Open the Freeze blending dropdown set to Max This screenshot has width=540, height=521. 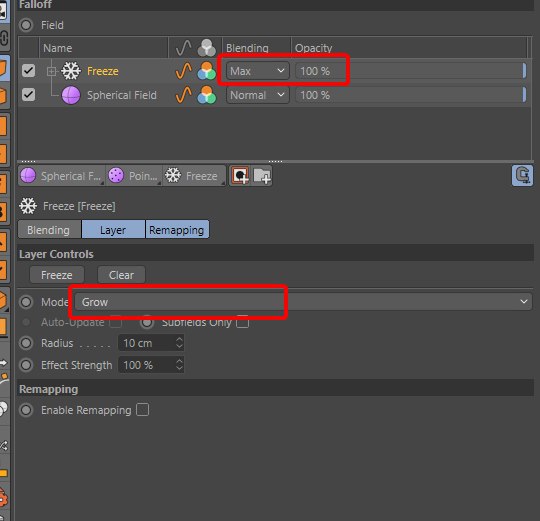pyautogui.click(x=257, y=71)
